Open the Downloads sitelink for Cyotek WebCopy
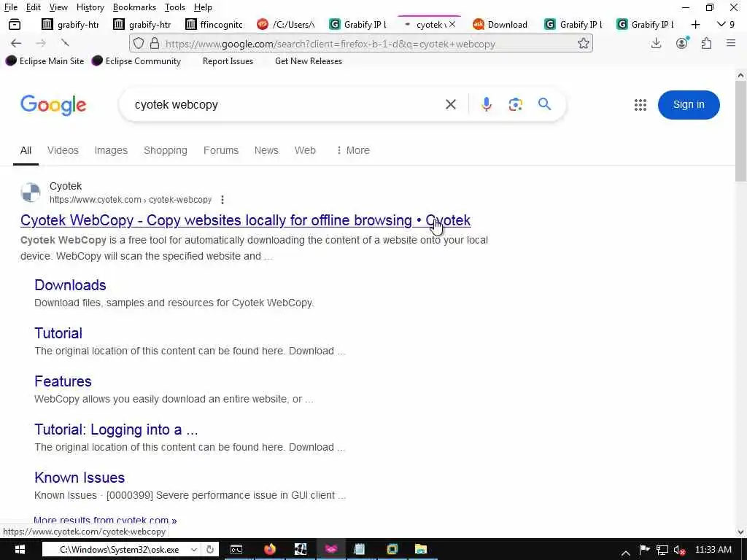The width and height of the screenshot is (747, 560). click(x=70, y=285)
